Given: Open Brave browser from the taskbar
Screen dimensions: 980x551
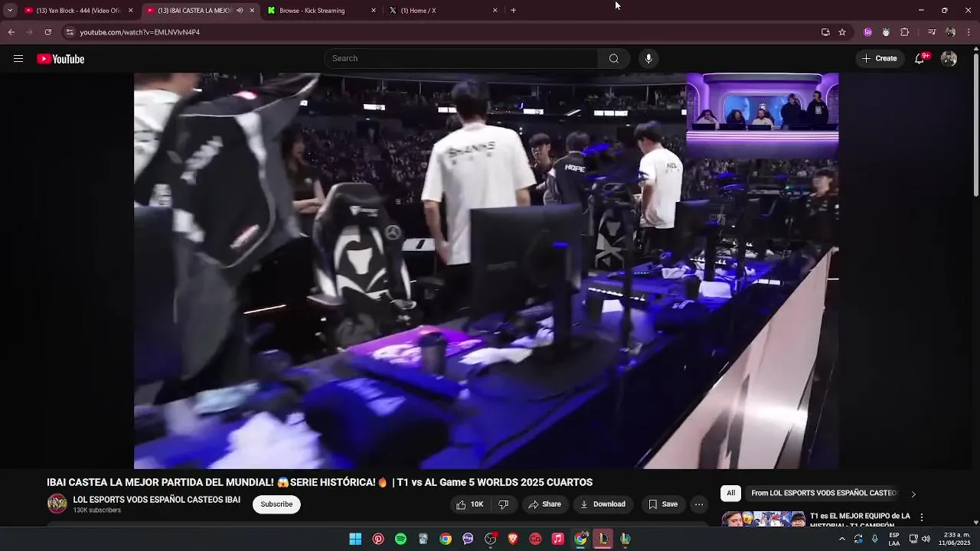Looking at the screenshot, I should (513, 539).
